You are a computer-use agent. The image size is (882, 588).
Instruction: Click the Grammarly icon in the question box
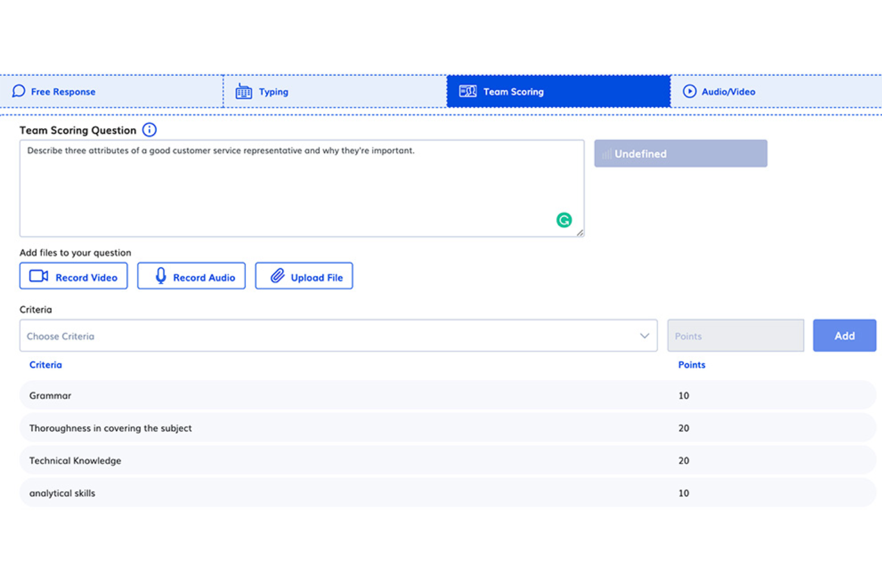click(x=564, y=220)
